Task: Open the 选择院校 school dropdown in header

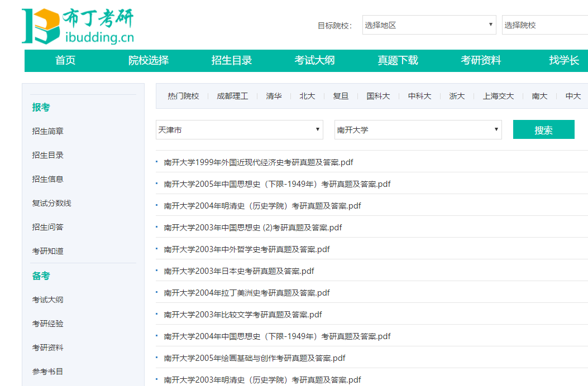Action: tap(545, 25)
